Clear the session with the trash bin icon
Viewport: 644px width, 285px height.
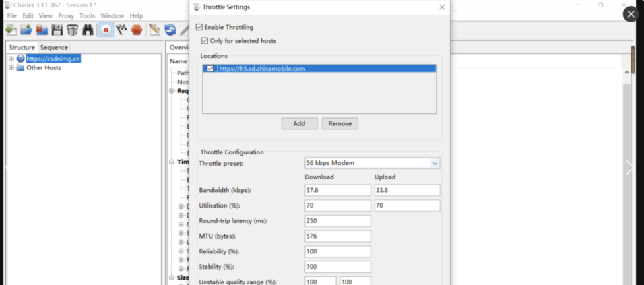(72, 30)
